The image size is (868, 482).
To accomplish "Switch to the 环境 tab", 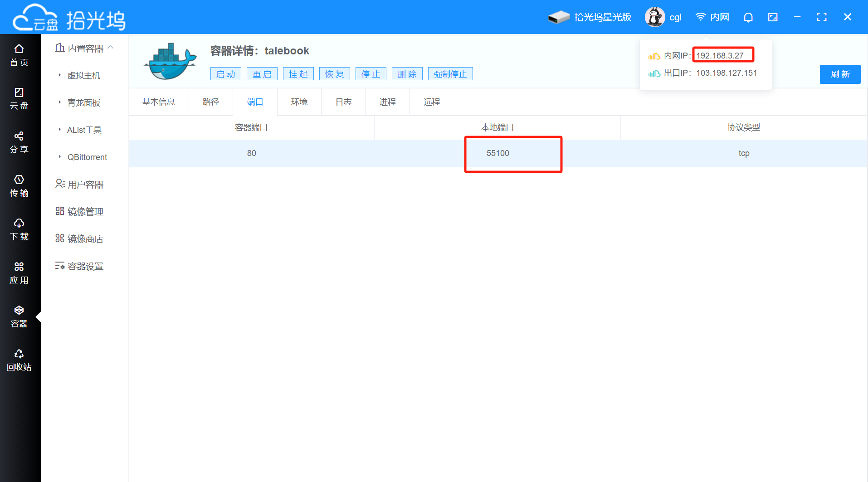I will (x=299, y=102).
